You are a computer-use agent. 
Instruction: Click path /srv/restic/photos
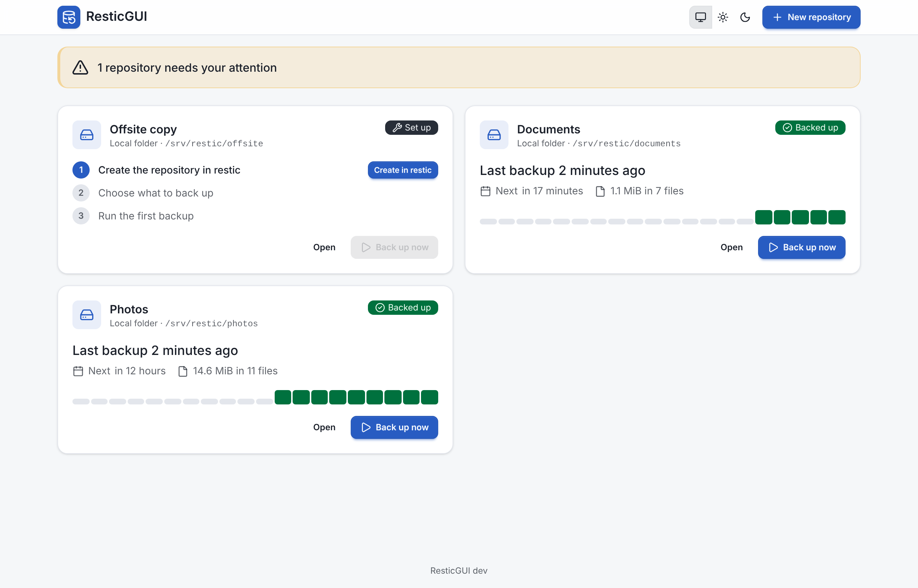(212, 323)
